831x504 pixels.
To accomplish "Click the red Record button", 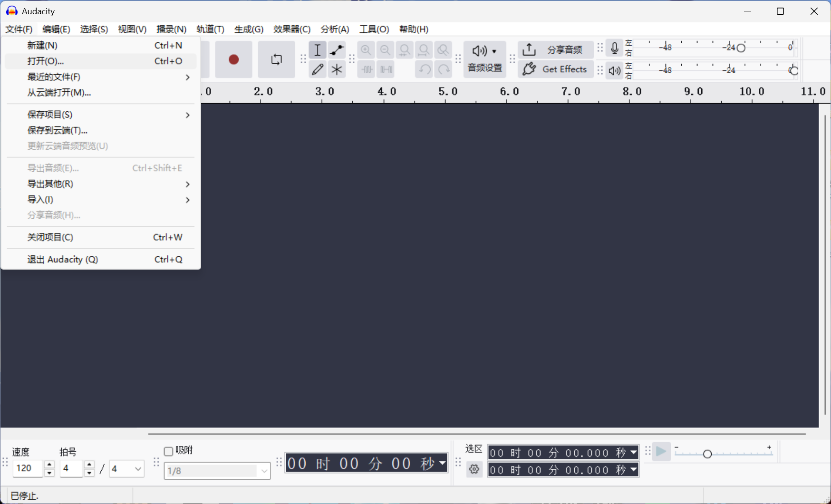I will coord(233,59).
